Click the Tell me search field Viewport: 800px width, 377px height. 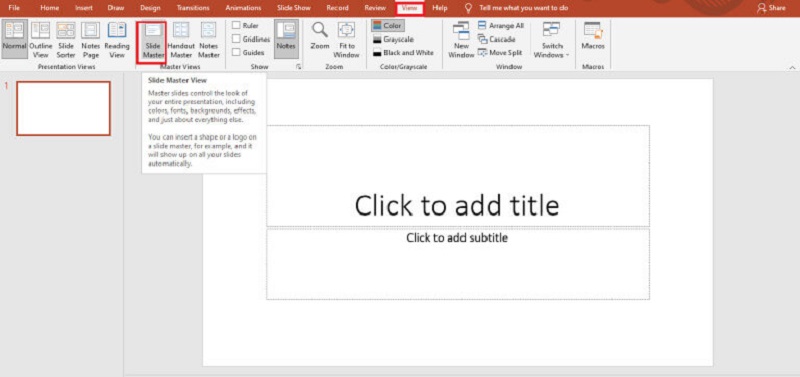tap(523, 8)
